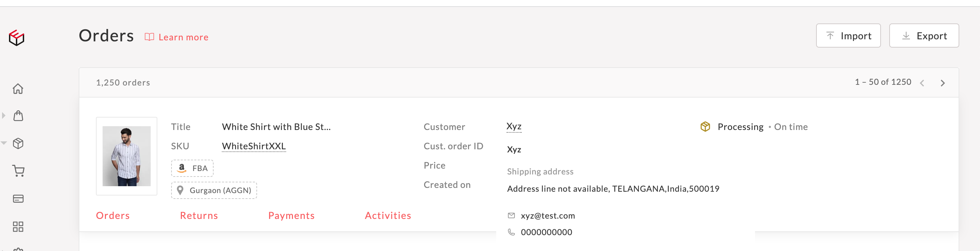Click the Import button
The height and width of the screenshot is (251, 980).
pos(848,36)
